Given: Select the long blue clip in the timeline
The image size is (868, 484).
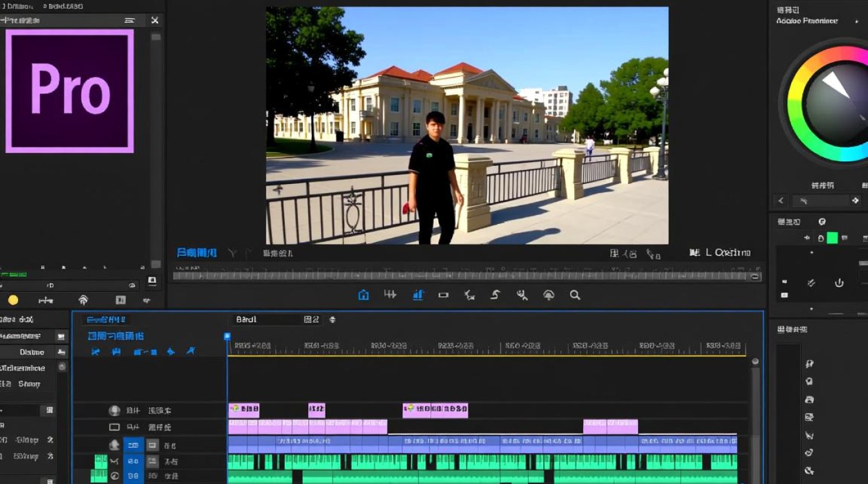Looking at the screenshot, I should click(x=482, y=443).
